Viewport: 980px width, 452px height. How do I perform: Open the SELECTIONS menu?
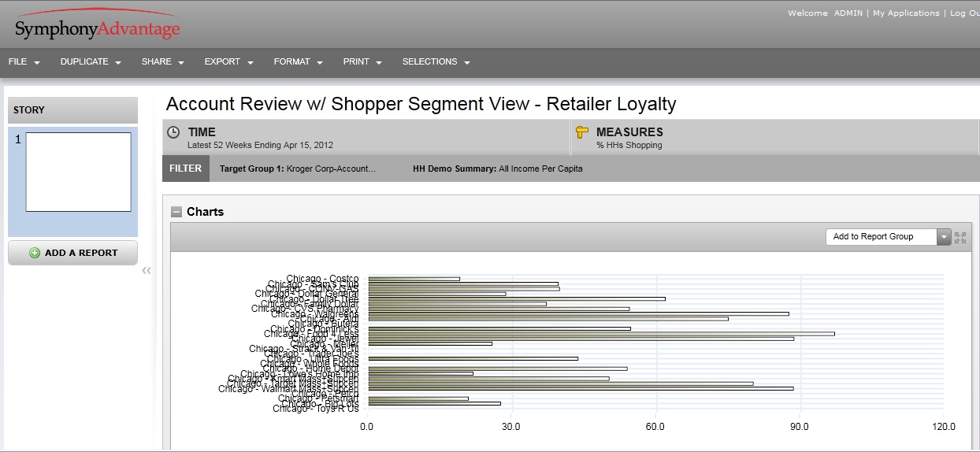(436, 61)
